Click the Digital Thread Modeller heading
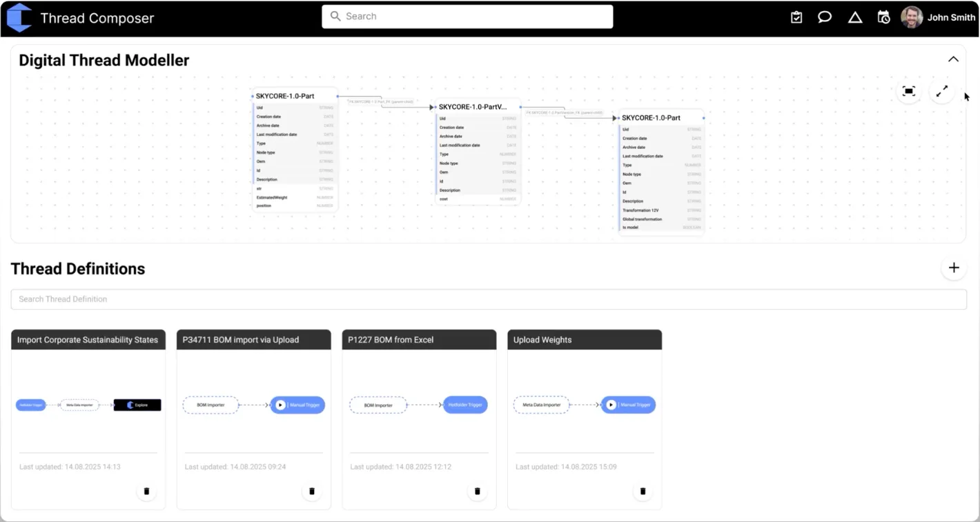The height and width of the screenshot is (522, 980). tap(104, 61)
